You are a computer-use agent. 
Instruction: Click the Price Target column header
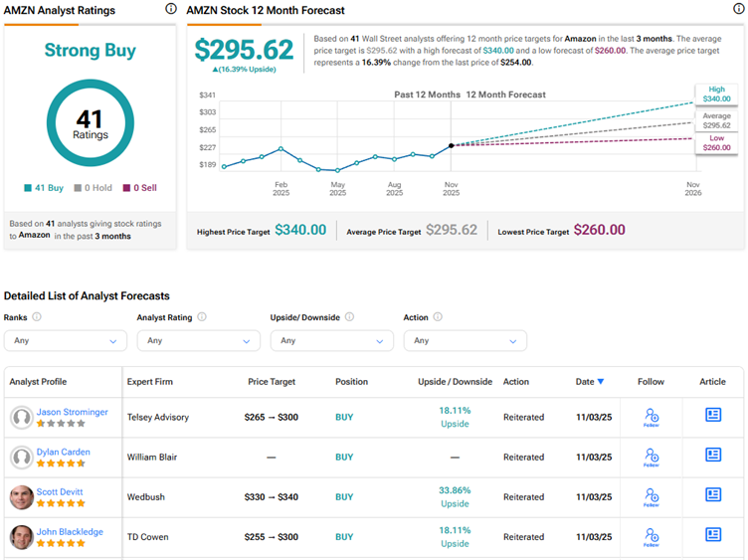(272, 382)
